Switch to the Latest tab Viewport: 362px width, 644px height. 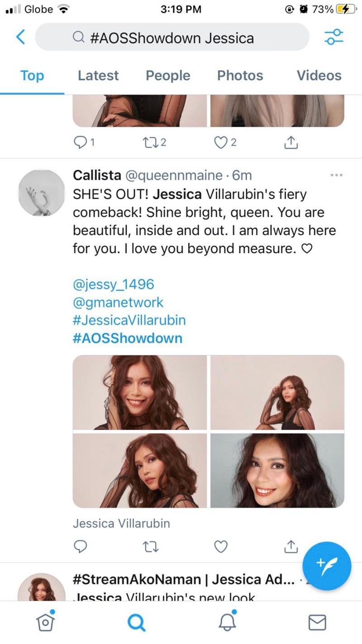tap(98, 76)
